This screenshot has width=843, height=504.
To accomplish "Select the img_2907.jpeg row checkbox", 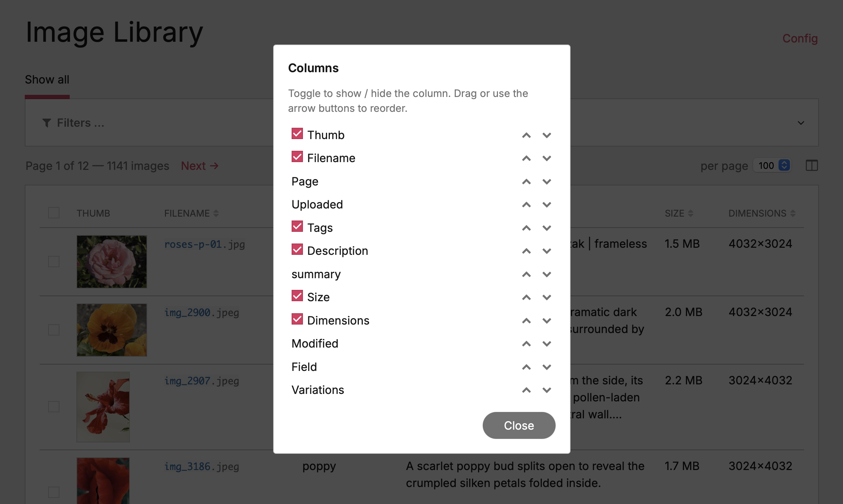I will pos(54,407).
